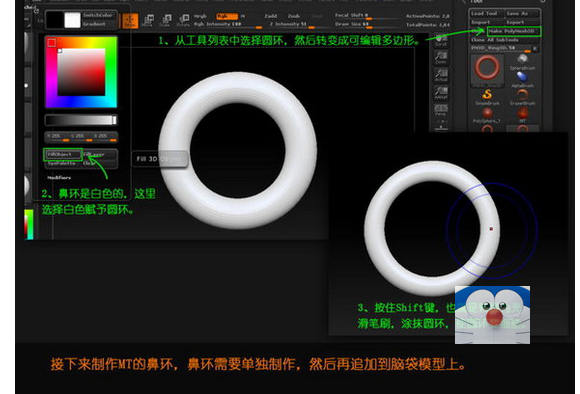The width and height of the screenshot is (580, 394).
Task: Select the large red Ring3D tool
Action: click(x=487, y=70)
